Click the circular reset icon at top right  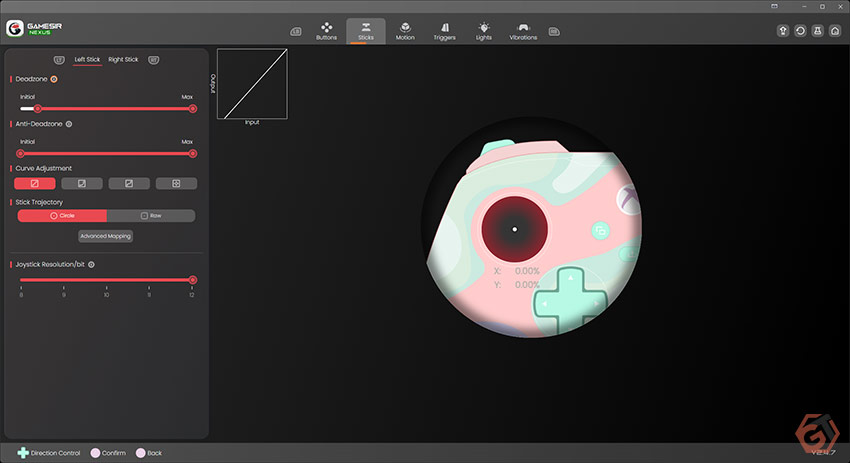800,31
